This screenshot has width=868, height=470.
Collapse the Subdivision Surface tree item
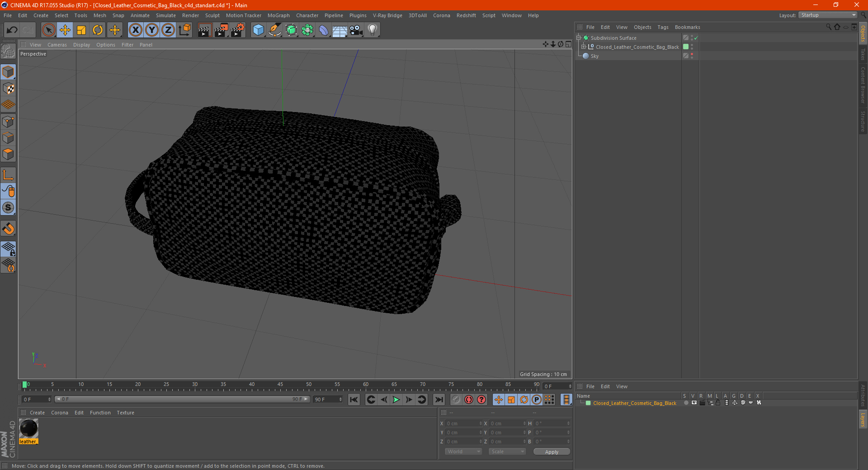578,38
